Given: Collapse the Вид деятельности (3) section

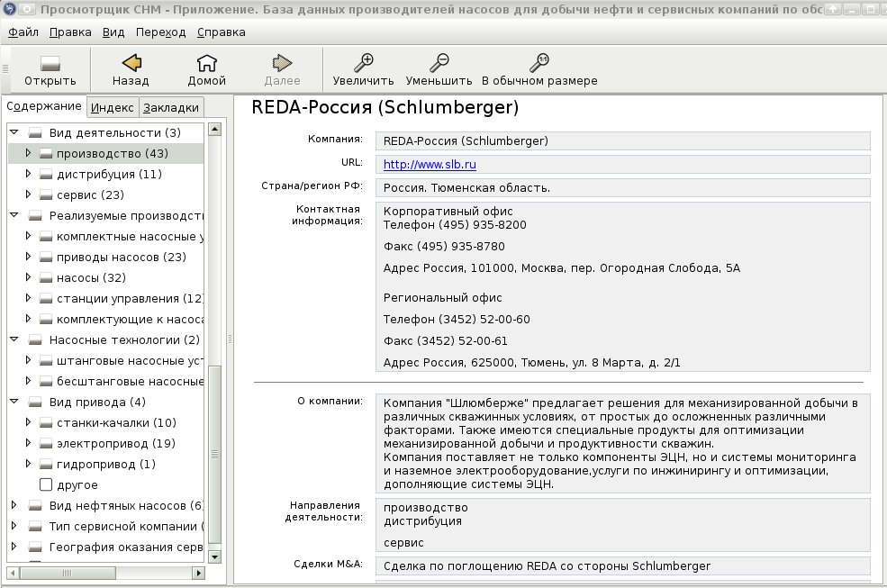Looking at the screenshot, I should 14,132.
